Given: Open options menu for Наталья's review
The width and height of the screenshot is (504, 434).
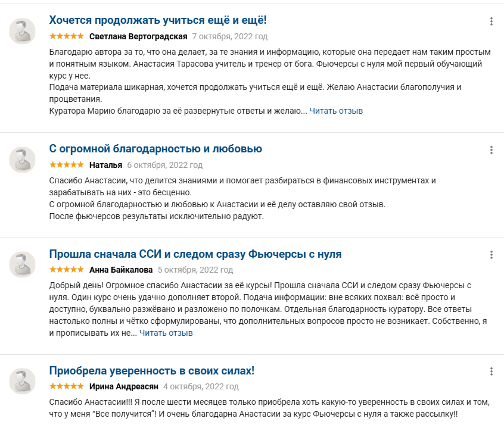Looking at the screenshot, I should click(x=491, y=150).
